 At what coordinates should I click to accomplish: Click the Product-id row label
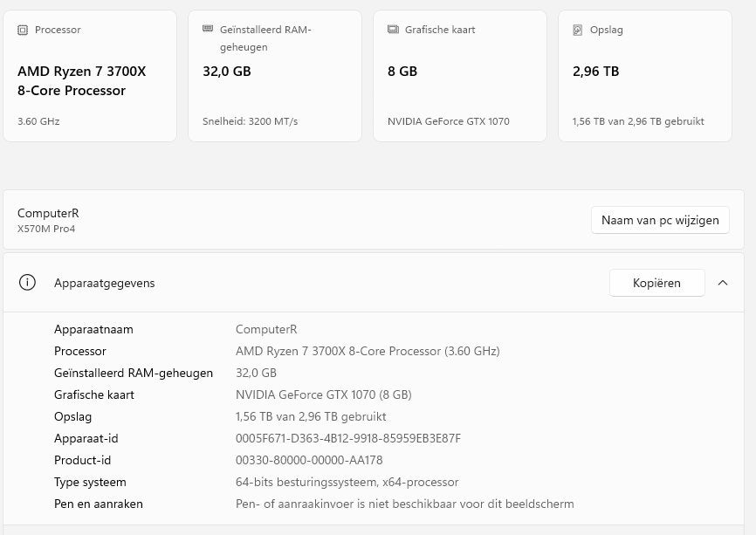click(x=82, y=460)
